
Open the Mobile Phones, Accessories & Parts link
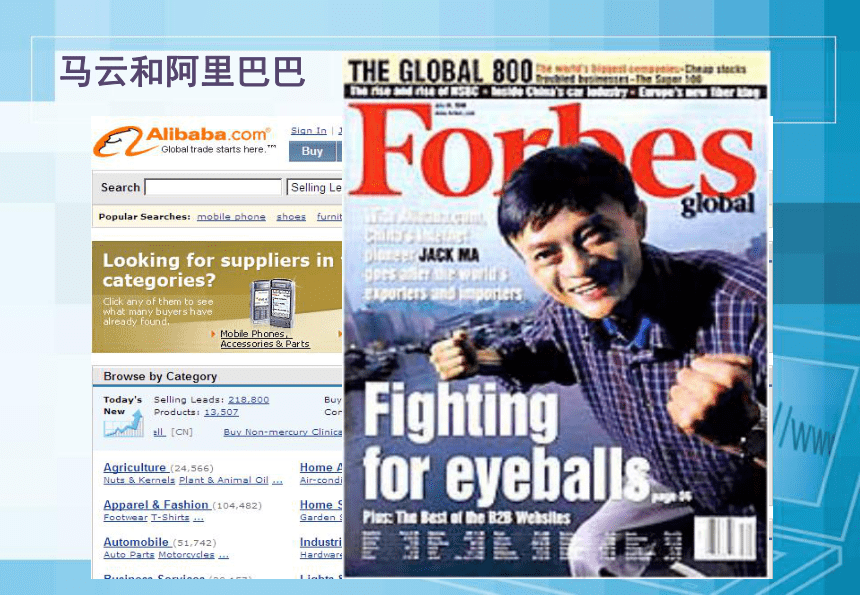point(265,339)
